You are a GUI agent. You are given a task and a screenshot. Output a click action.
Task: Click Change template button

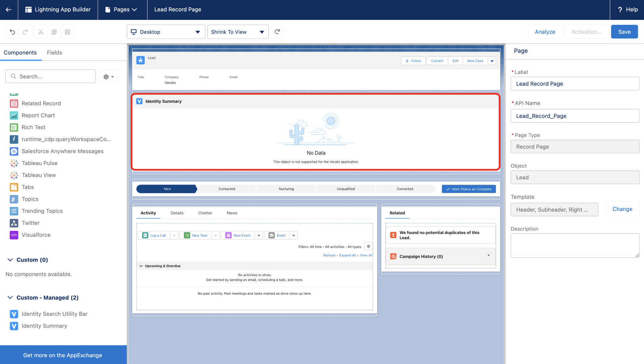coord(622,209)
